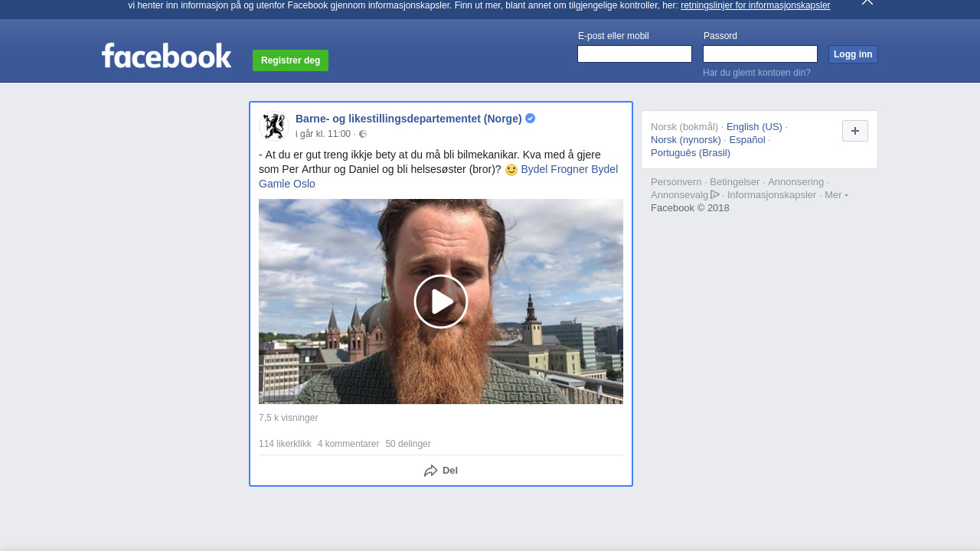This screenshot has height=551, width=980.
Task: Click the Facebook logo
Action: pos(166,56)
